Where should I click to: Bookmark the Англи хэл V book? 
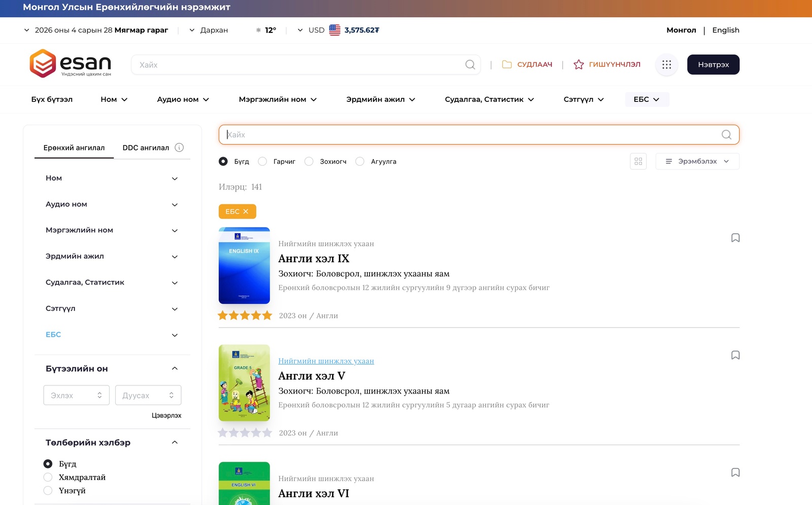735,355
